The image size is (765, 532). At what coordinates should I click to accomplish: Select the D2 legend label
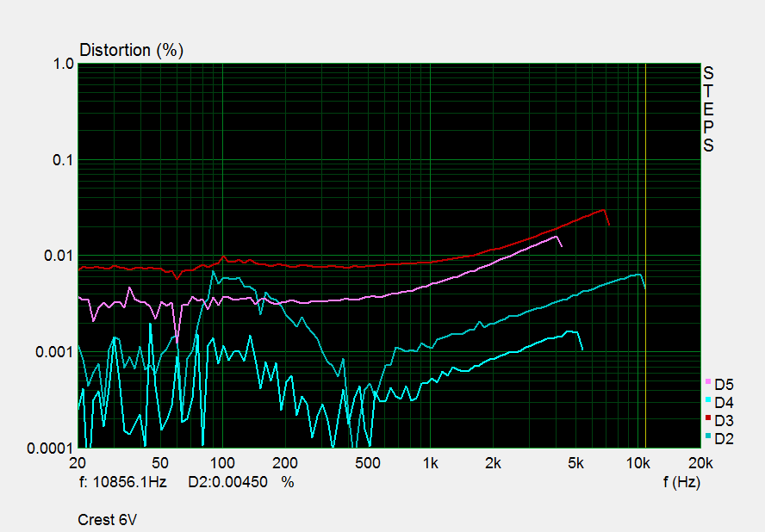tap(724, 439)
